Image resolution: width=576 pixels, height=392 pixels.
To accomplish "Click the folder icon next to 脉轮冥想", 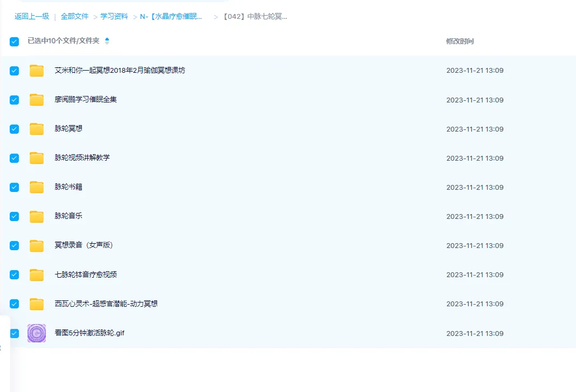I will tap(37, 128).
